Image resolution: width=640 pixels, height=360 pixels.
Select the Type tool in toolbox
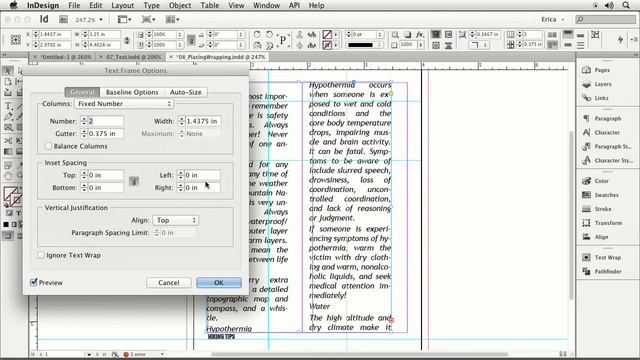coord(8,106)
